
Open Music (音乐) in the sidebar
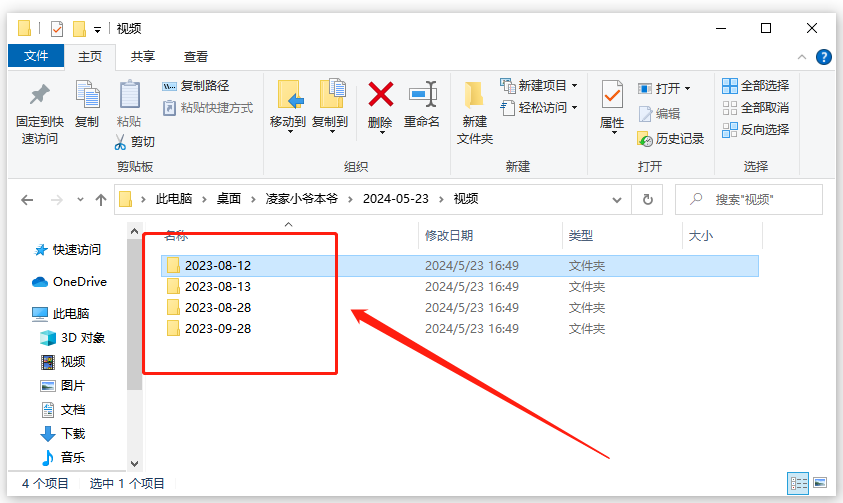63,457
